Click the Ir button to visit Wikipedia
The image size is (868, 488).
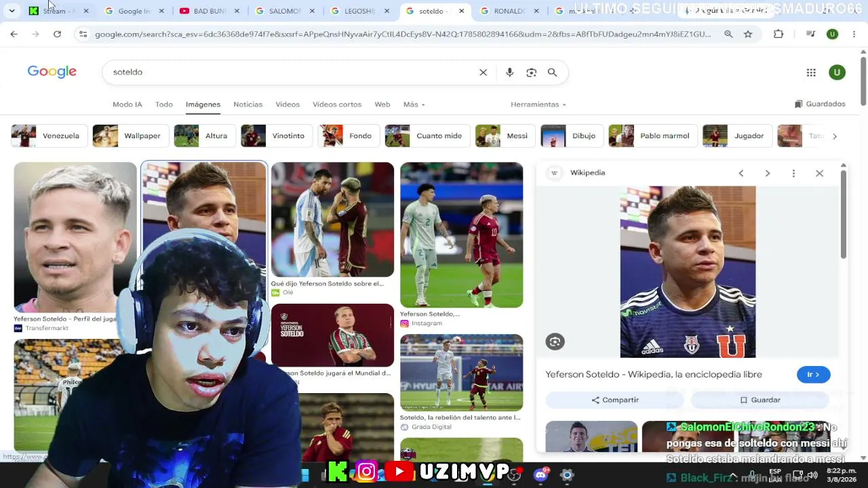[813, 375]
